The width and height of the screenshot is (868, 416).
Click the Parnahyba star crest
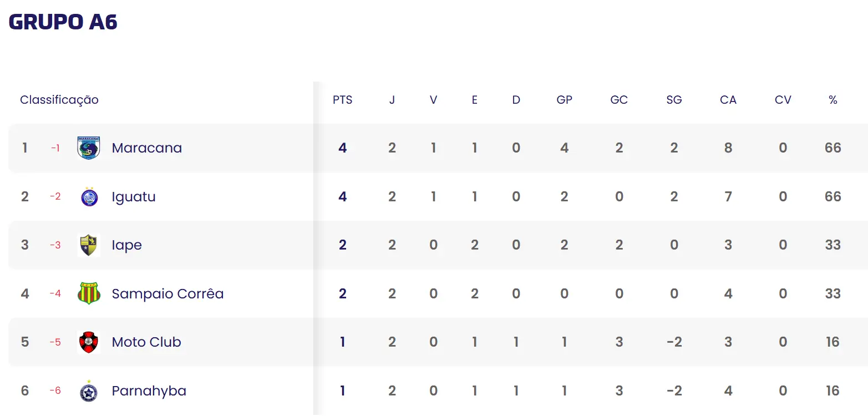click(89, 391)
